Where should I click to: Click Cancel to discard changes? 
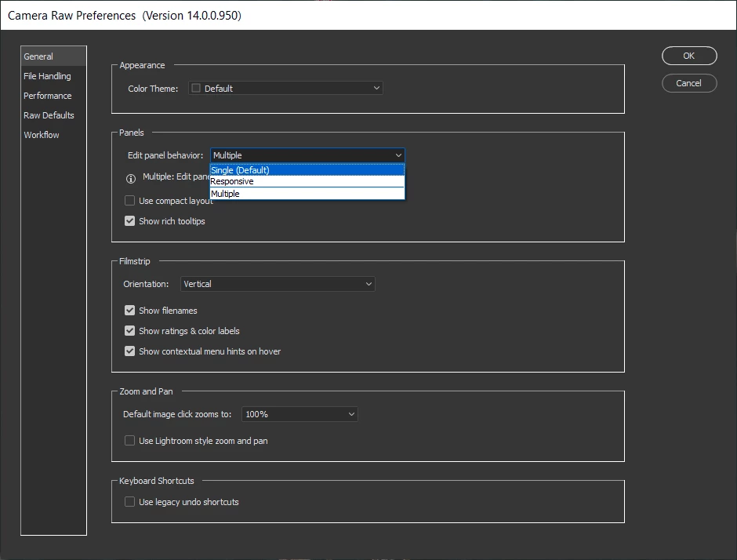pyautogui.click(x=689, y=83)
